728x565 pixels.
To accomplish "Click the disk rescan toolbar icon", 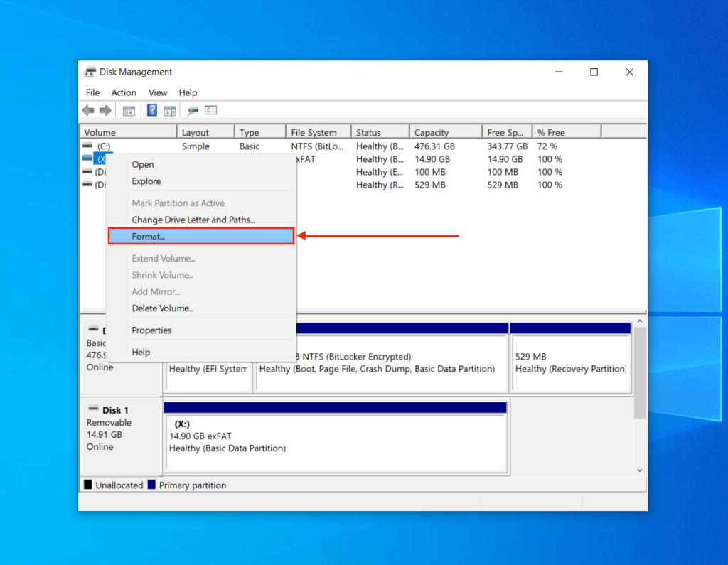I will (192, 110).
